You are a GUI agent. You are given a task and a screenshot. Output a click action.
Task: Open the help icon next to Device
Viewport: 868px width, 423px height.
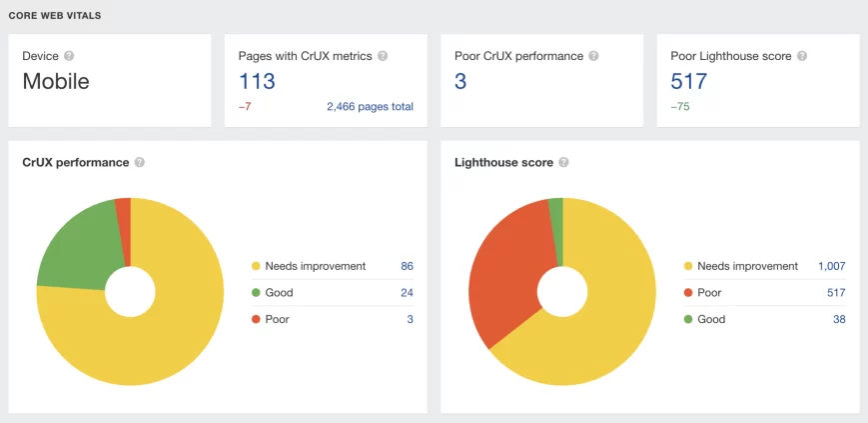(x=69, y=56)
